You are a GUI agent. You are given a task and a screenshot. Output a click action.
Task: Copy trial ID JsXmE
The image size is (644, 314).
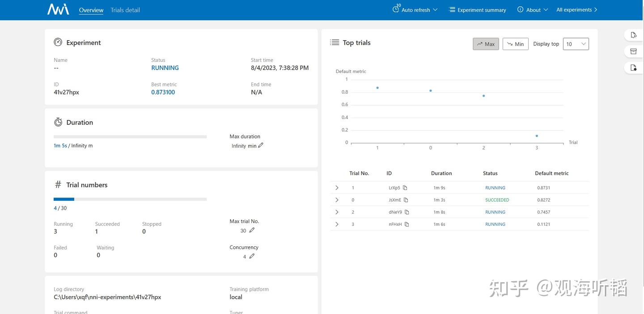[406, 200]
